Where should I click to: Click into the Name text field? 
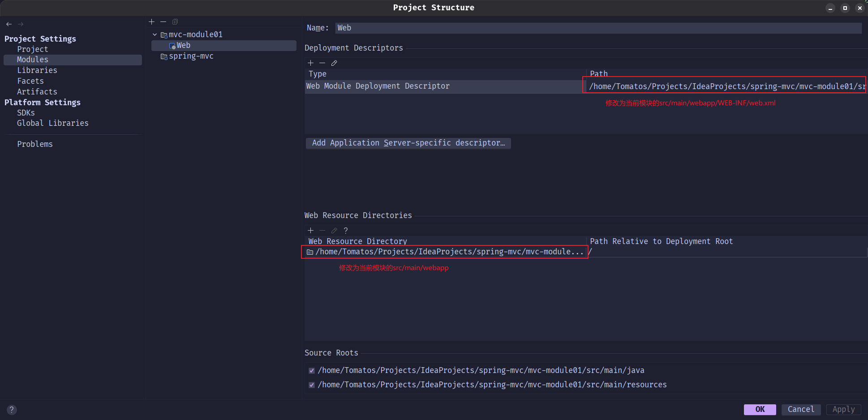click(x=598, y=28)
